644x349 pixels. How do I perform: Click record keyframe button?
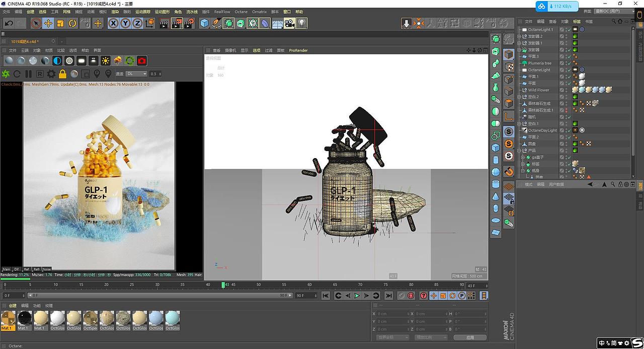401,296
